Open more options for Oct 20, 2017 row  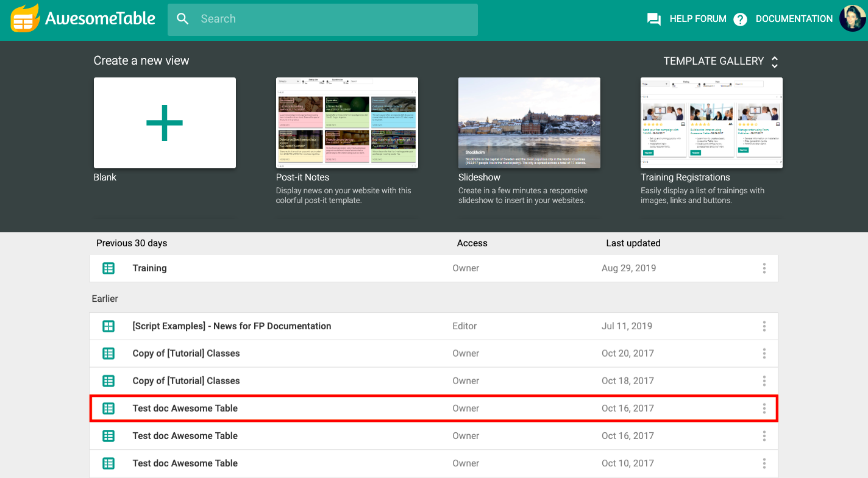click(x=764, y=354)
